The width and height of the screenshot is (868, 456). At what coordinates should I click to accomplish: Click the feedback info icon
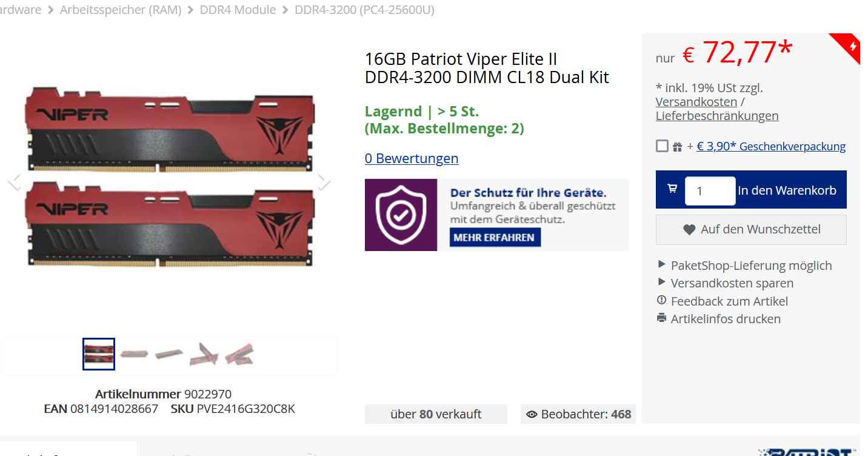(661, 300)
